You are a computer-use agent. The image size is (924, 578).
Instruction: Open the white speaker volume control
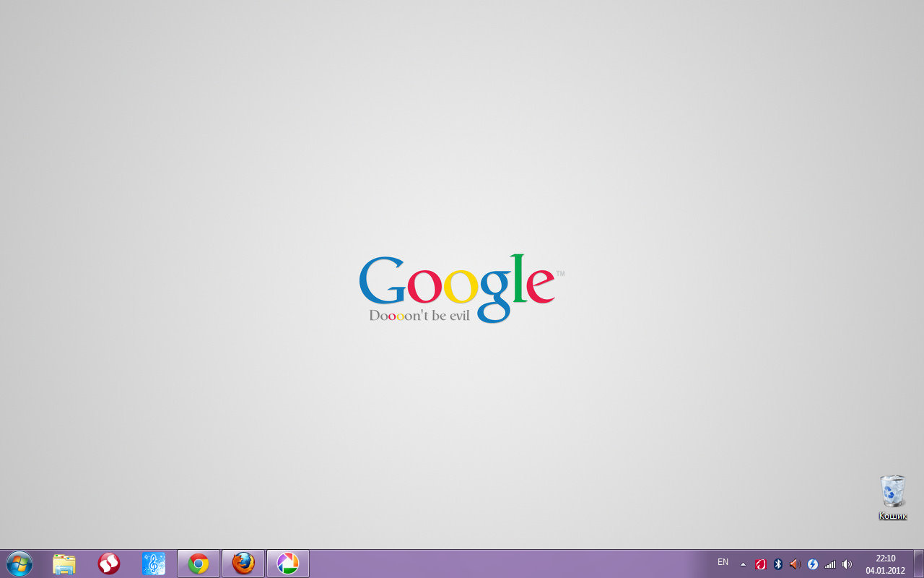coord(847,564)
